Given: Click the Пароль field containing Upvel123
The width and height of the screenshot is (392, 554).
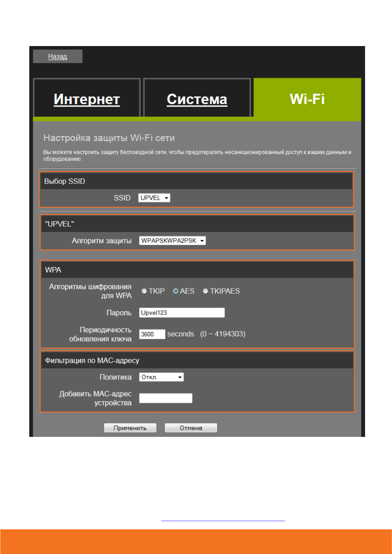Looking at the screenshot, I should click(x=182, y=313).
